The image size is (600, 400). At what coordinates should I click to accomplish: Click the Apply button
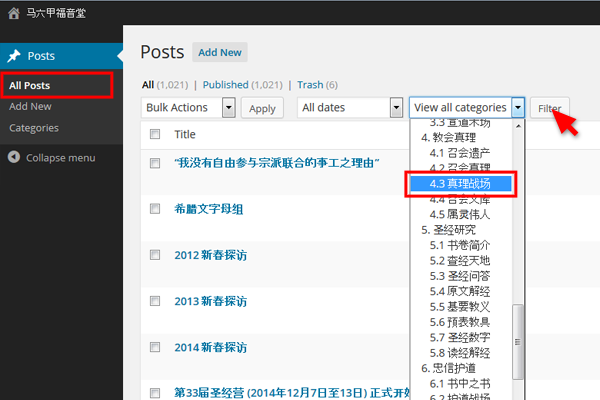(x=262, y=108)
